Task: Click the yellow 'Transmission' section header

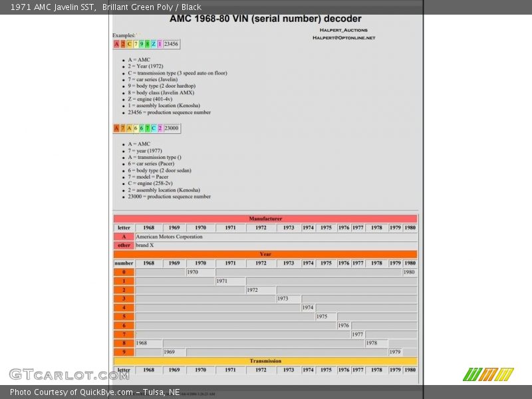Action: [265, 361]
